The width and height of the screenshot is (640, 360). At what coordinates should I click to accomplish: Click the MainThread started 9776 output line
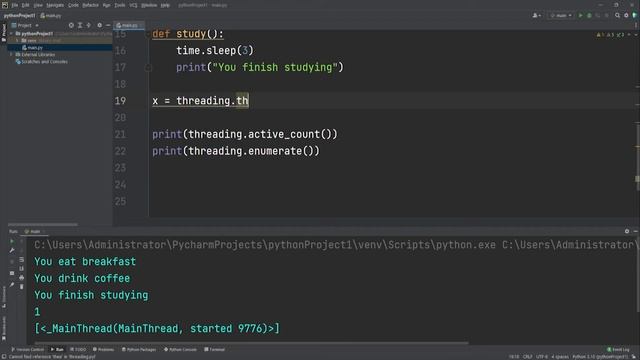click(x=157, y=329)
